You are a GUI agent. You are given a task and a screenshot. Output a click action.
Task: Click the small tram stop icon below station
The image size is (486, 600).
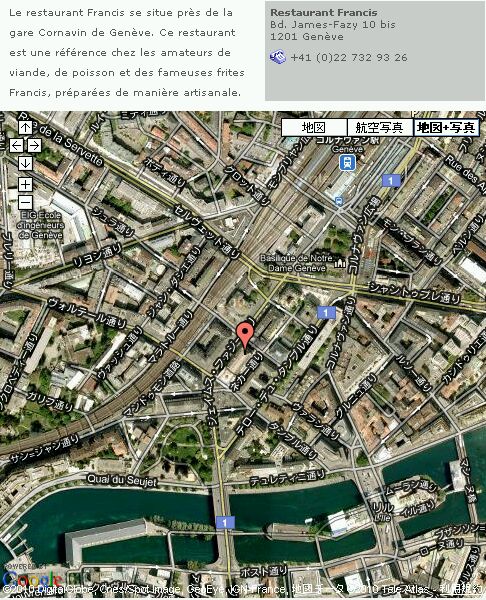click(338, 201)
